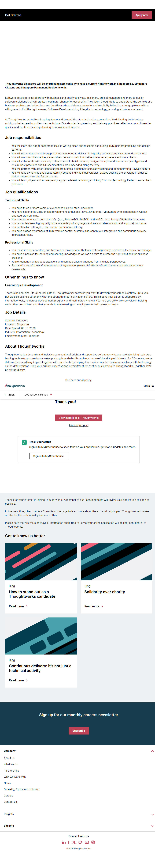Click the Instagram social icon

coord(93,842)
